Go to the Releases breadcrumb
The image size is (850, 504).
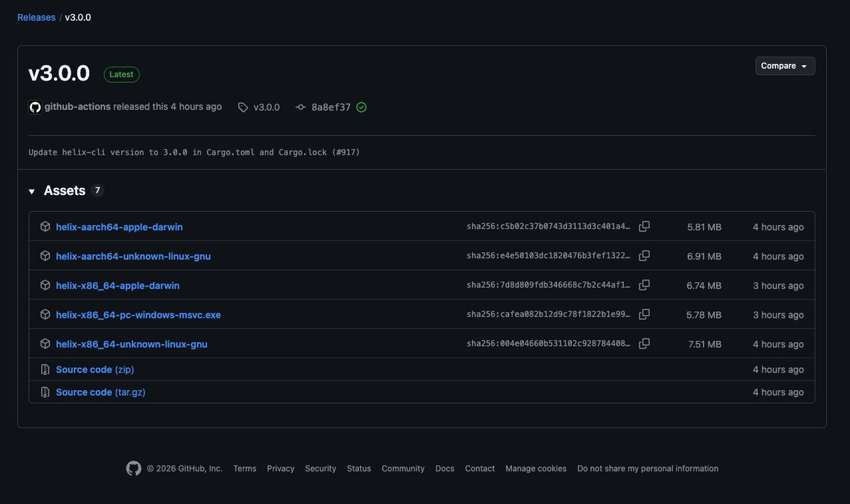[36, 17]
